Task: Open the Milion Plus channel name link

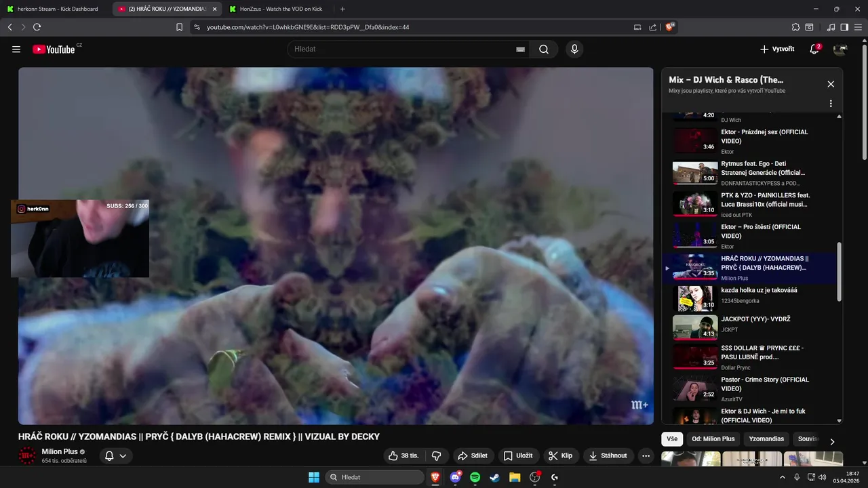Action: pyautogui.click(x=60, y=451)
